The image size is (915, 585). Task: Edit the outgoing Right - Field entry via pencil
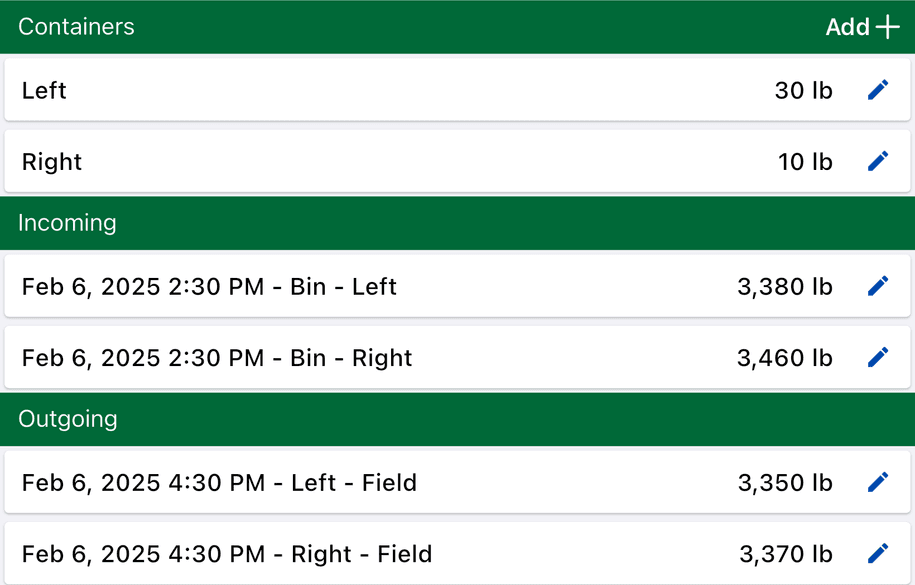pyautogui.click(x=878, y=554)
